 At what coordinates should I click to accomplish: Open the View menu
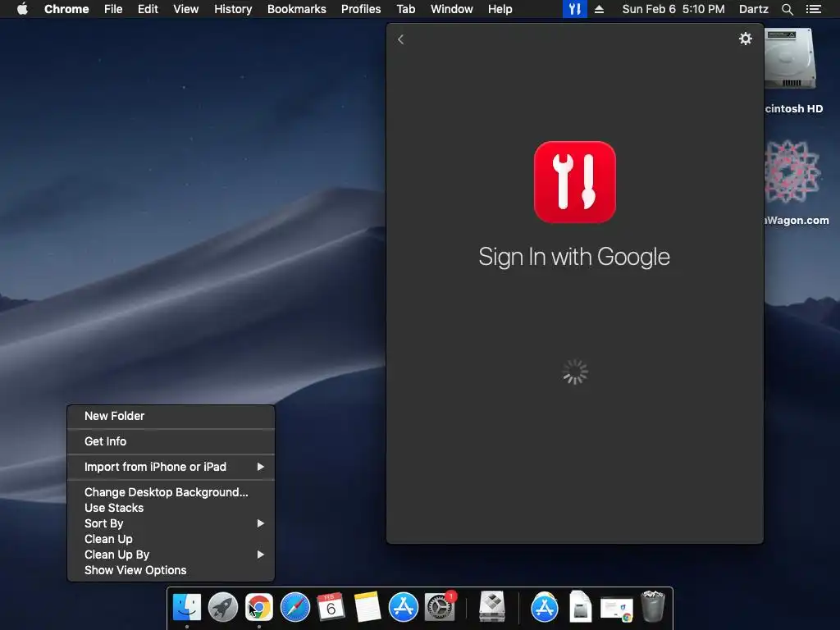click(x=186, y=9)
